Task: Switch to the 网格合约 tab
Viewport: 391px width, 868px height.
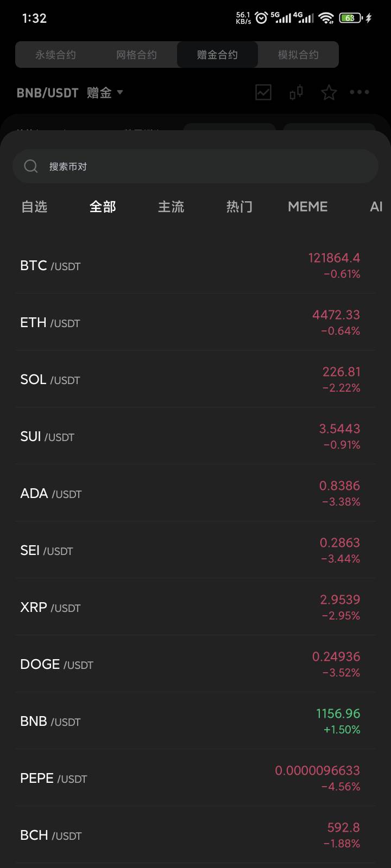Action: pos(136,55)
